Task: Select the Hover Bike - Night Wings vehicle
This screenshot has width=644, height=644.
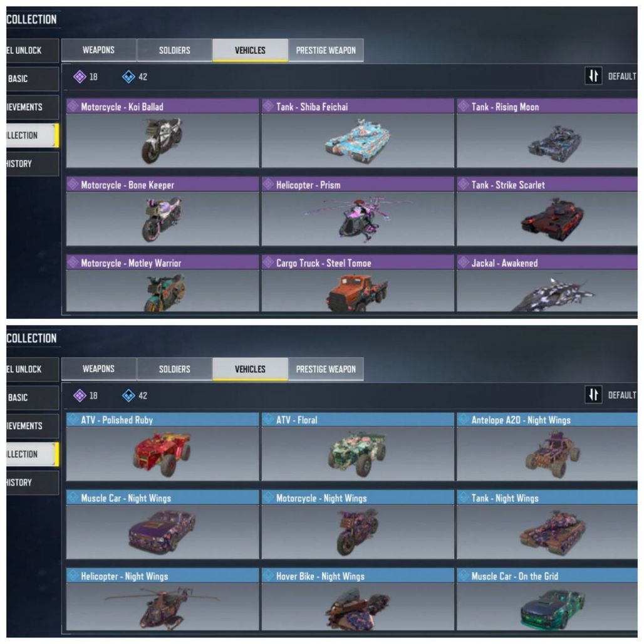Action: pyautogui.click(x=358, y=599)
